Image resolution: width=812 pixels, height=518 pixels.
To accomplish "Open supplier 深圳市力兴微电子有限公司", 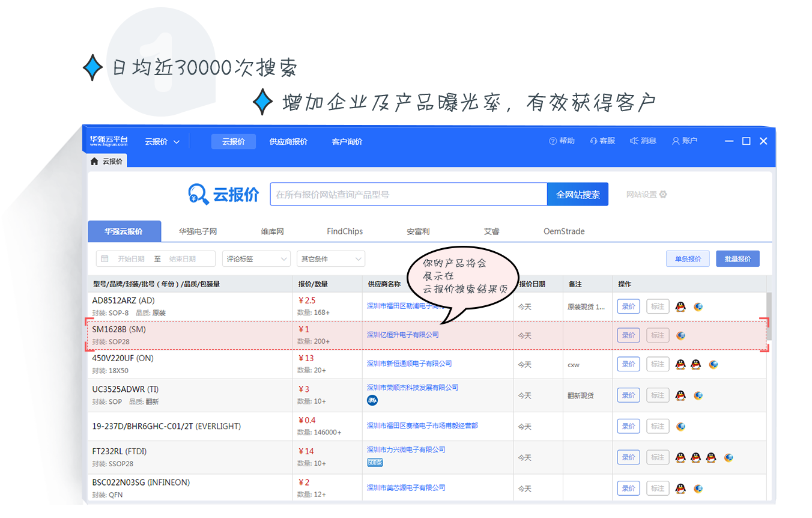I will [406, 449].
